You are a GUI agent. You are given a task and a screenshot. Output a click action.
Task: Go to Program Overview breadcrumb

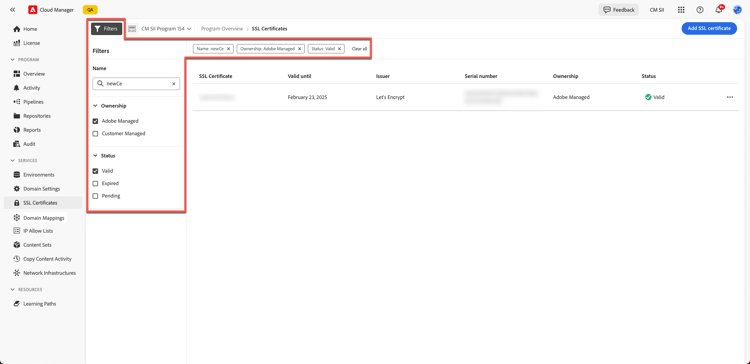[x=222, y=29]
